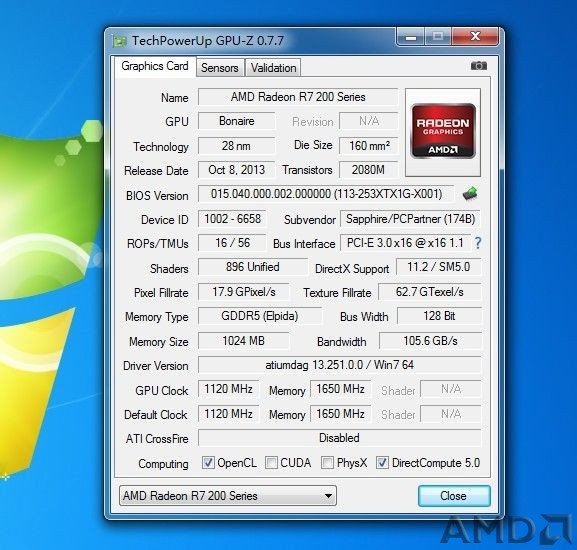Click Default Clock value 1120 MHz
Image resolution: width=577 pixels, height=550 pixels.
[x=229, y=414]
